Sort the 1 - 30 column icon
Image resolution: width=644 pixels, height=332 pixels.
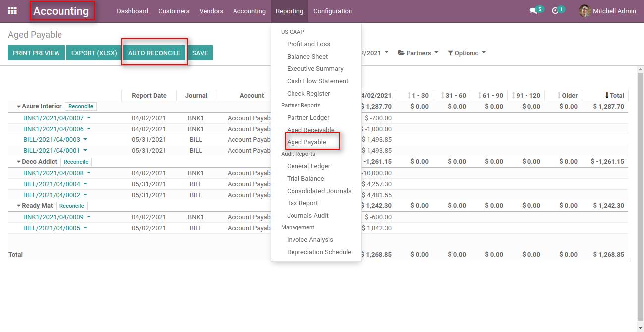point(409,95)
